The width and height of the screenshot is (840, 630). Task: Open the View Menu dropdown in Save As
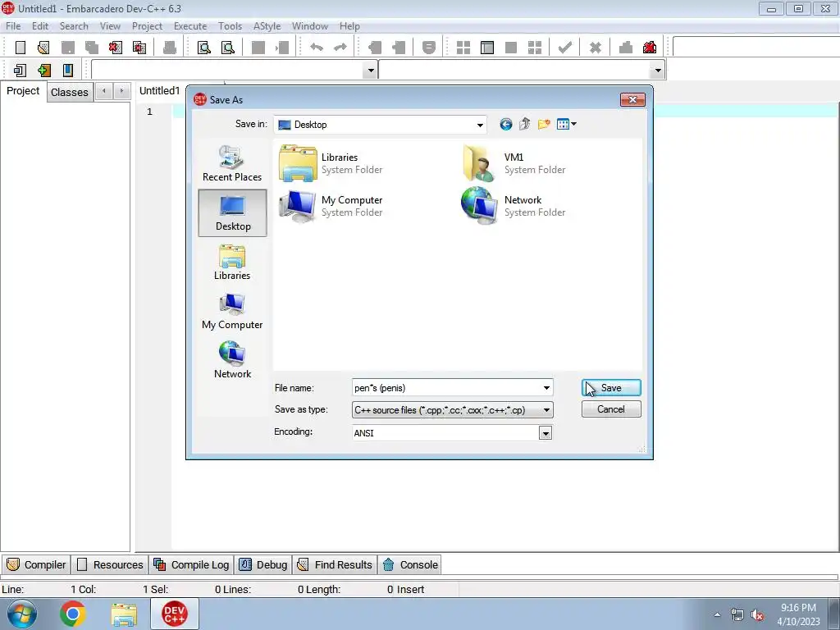pos(566,125)
